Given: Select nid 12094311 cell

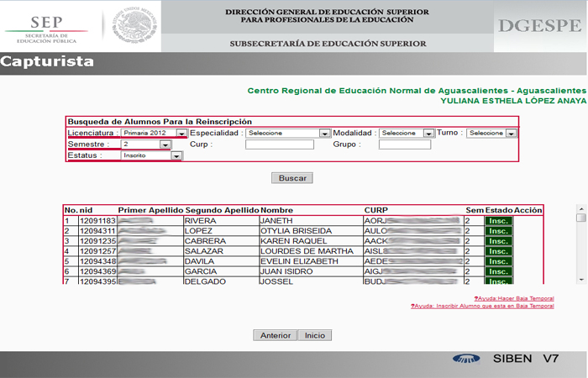Looking at the screenshot, I should coord(97,231).
